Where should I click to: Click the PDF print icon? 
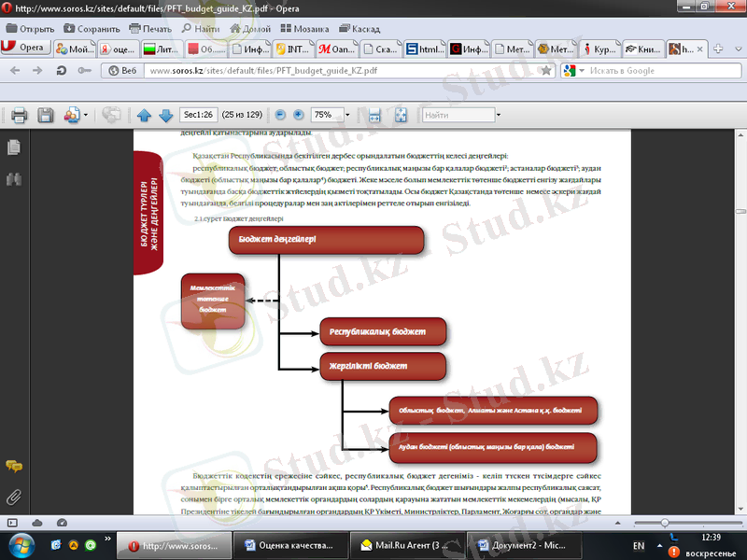pos(19,115)
